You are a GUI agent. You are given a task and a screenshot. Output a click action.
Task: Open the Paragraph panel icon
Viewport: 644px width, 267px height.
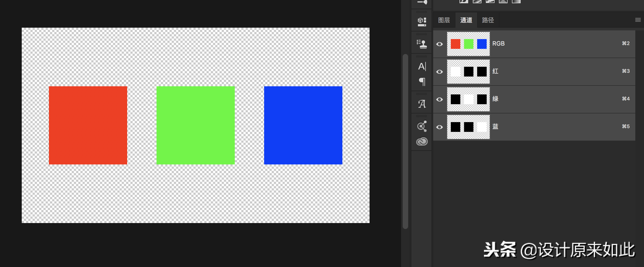[422, 82]
